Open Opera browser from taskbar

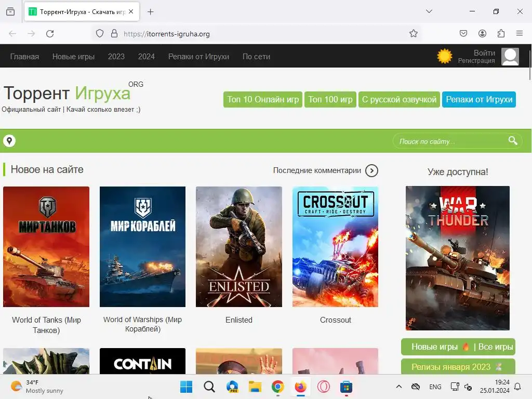[x=323, y=387]
